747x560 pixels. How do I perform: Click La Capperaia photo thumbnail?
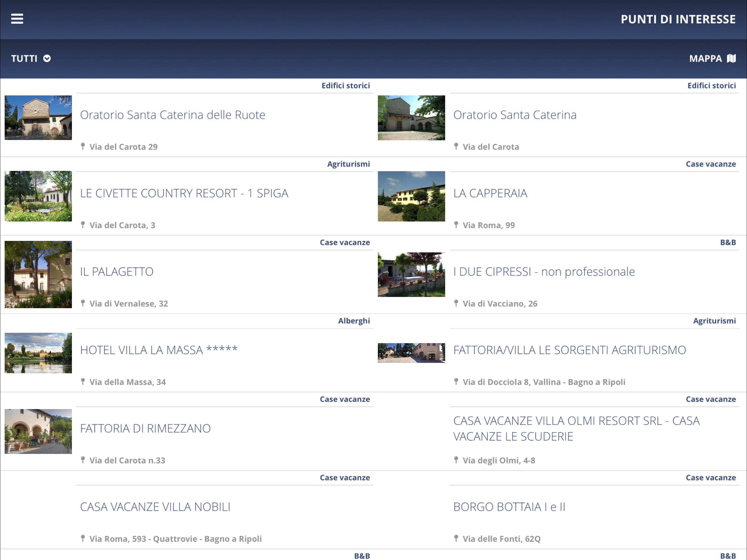coord(411,196)
